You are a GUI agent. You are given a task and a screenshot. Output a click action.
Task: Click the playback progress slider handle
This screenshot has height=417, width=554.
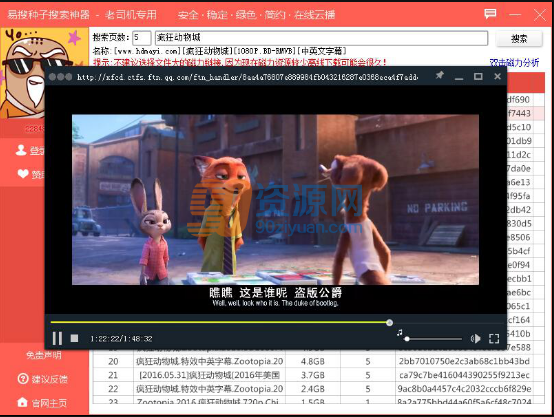coord(389,322)
